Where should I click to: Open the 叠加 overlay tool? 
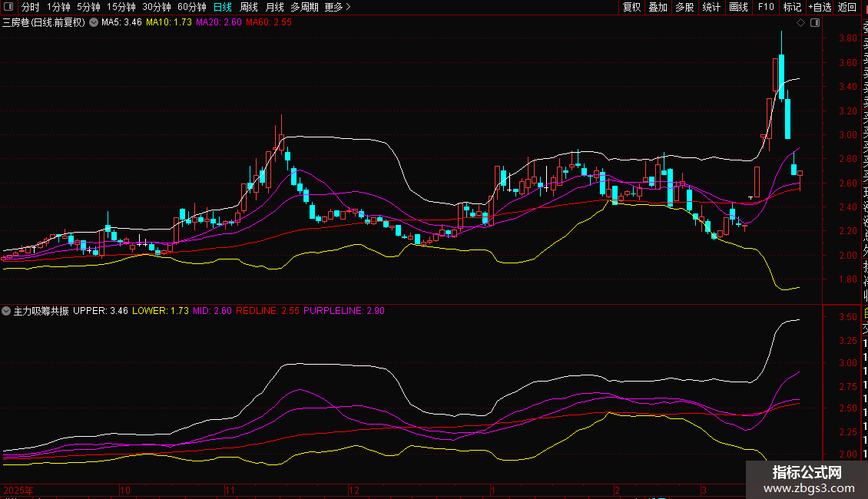point(658,7)
